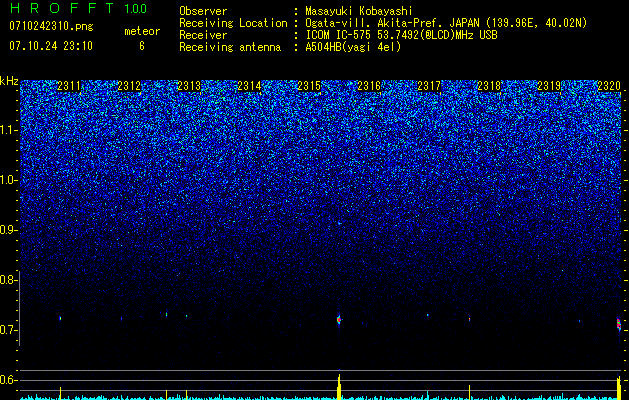Click the 2319 time marker

click(x=549, y=86)
